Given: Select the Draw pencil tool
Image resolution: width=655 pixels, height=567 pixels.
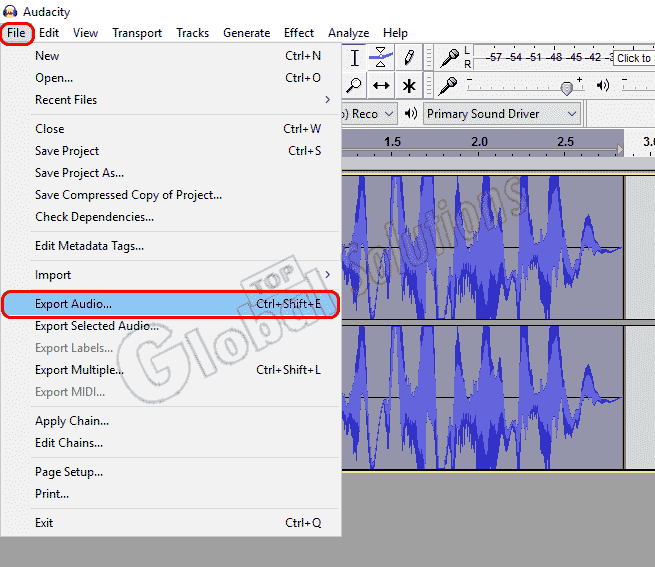Looking at the screenshot, I should pos(409,57).
